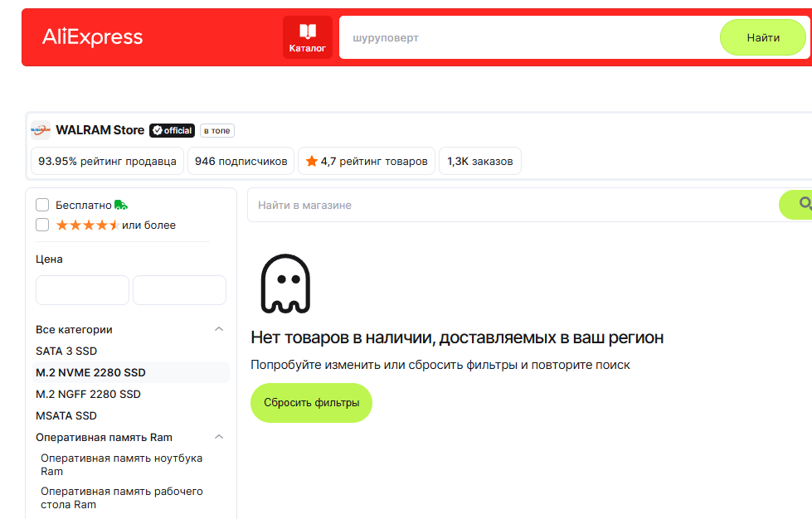The image size is (812, 519).
Task: Click the Все категории label
Action: pos(74,330)
